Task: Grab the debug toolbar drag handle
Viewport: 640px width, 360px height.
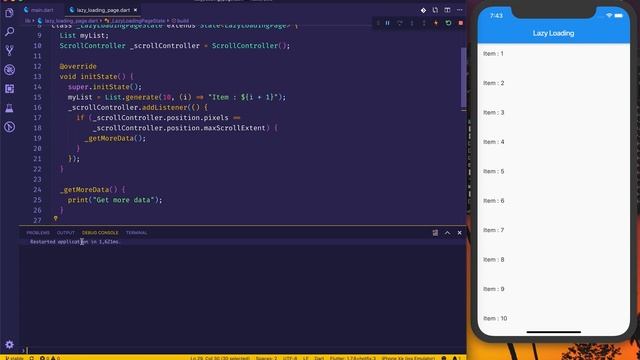Action: [377, 23]
